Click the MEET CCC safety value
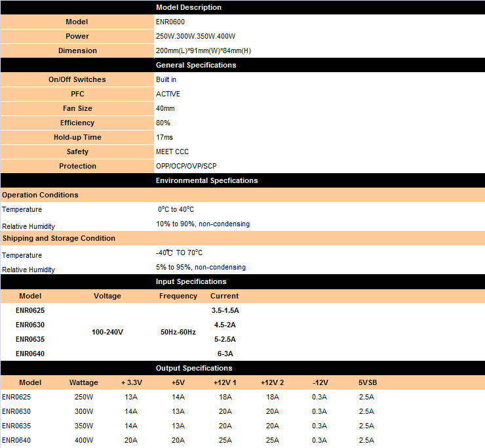Viewport: 485px width, 448px height. click(x=172, y=152)
